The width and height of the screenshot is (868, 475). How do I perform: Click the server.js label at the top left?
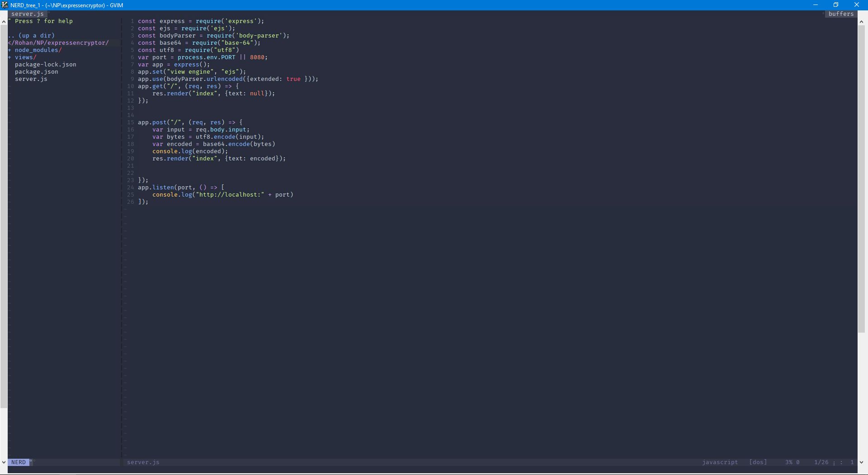[x=28, y=14]
